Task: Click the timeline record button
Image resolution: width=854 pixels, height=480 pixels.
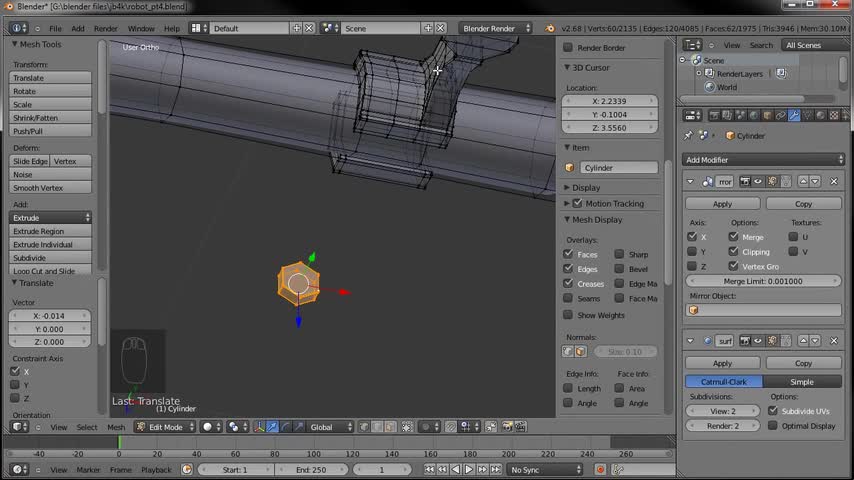Action: 600,469
